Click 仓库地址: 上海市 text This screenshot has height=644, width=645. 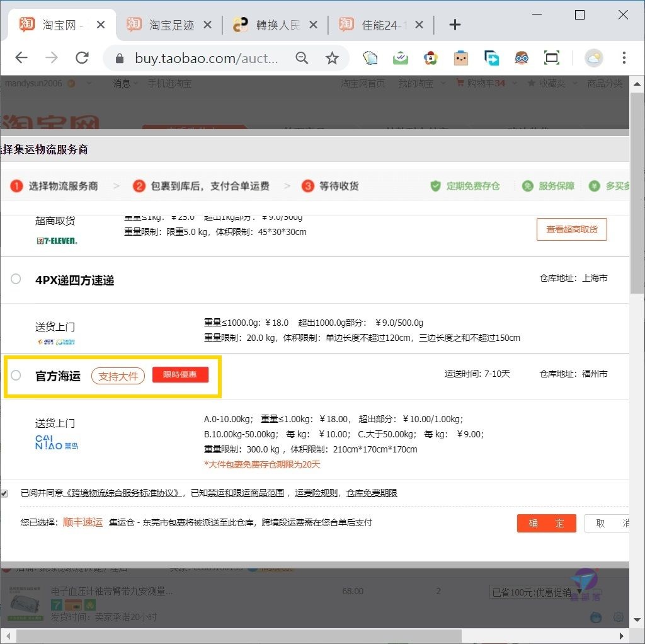pyautogui.click(x=573, y=278)
